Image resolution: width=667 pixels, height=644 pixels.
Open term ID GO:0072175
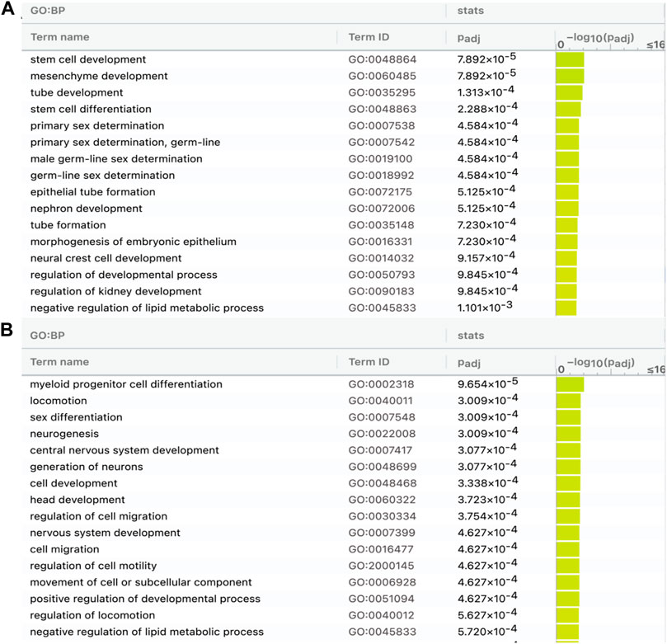click(380, 192)
